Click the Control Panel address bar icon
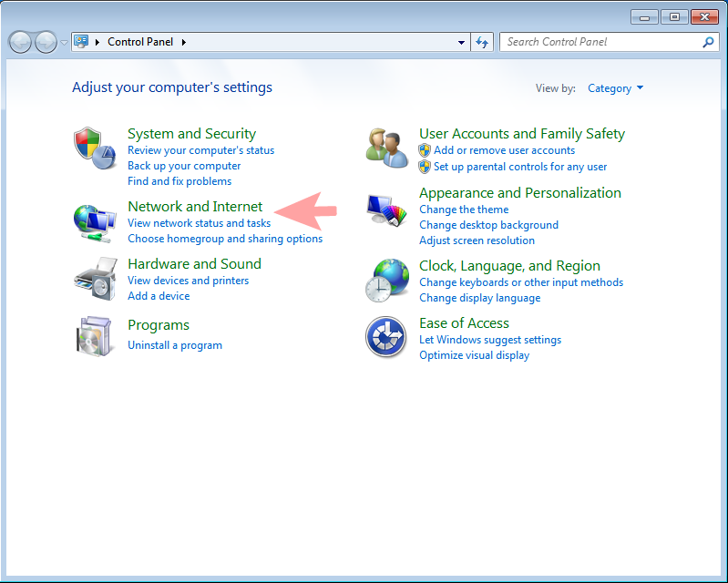The height and width of the screenshot is (583, 728). click(81, 42)
